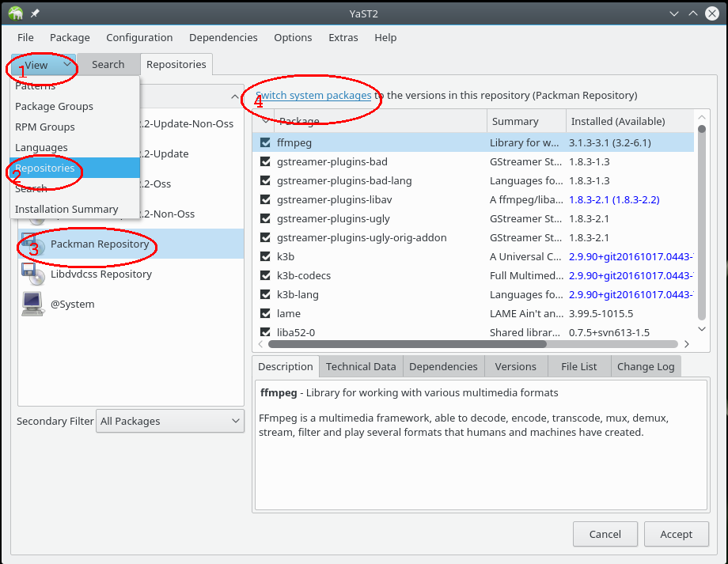Toggle the gstreamer-plugins-ugly checkbox
Screen dimensions: 728x564
tap(265, 218)
